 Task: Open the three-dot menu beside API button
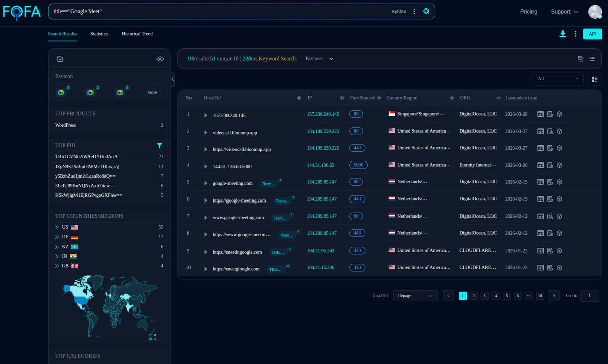point(575,34)
